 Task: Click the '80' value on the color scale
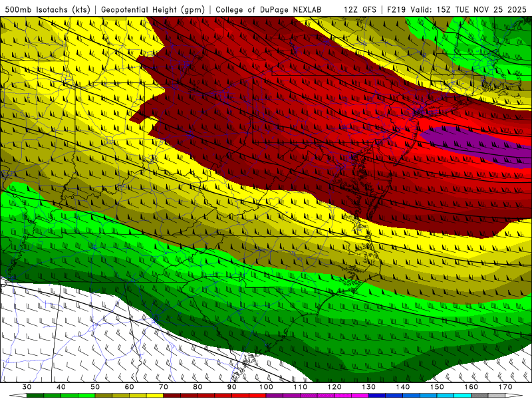[198, 387]
